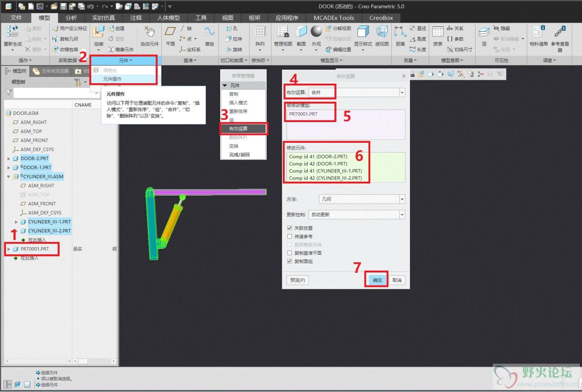Click the 取消 button in 布尔运算 dialog
This screenshot has height=392, width=582.
pyautogui.click(x=397, y=280)
